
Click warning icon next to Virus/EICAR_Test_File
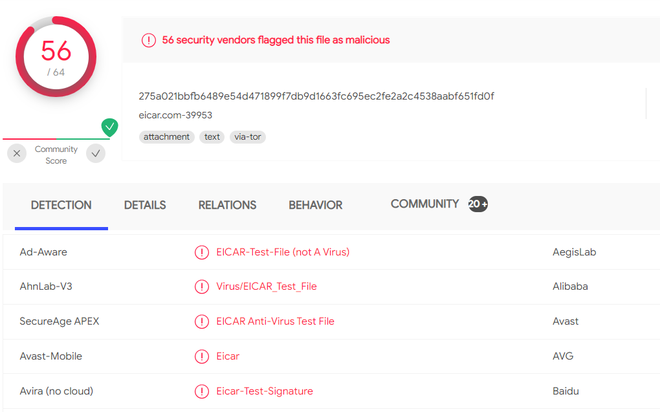pos(202,286)
